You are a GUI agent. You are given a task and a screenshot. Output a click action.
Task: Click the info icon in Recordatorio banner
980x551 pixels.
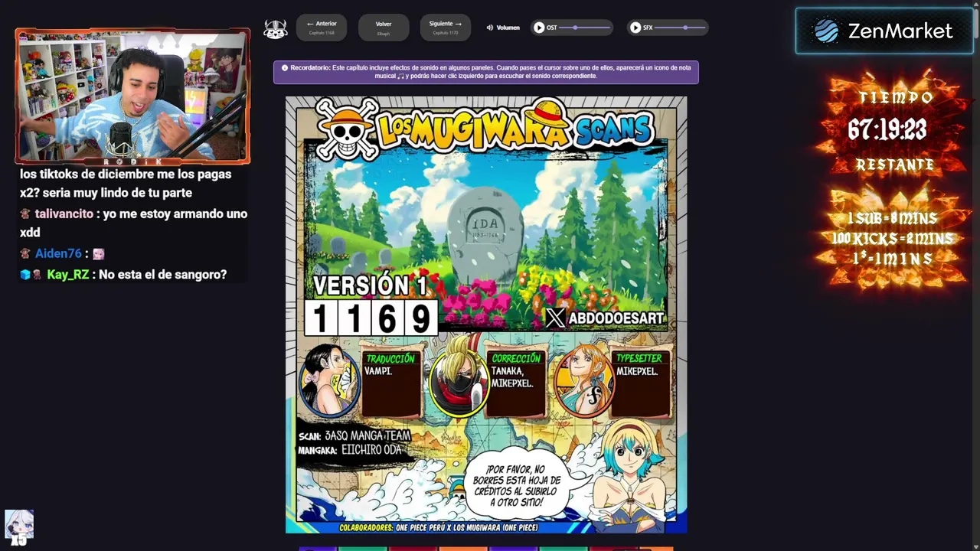[285, 67]
